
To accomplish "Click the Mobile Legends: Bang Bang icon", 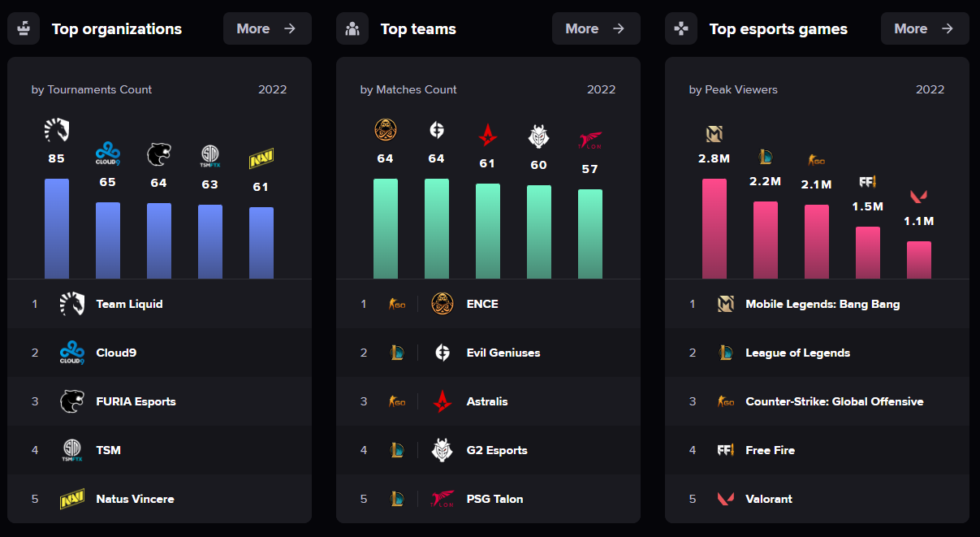I will pos(725,303).
